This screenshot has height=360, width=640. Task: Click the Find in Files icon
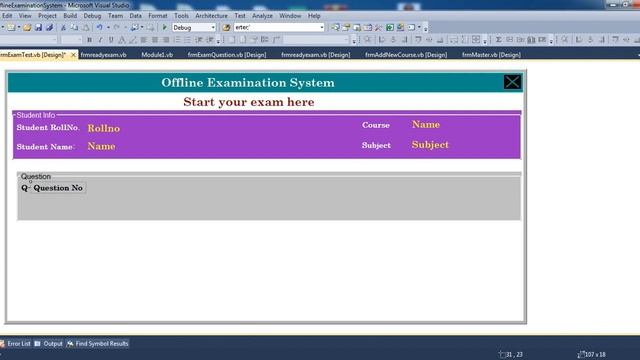pos(227,27)
